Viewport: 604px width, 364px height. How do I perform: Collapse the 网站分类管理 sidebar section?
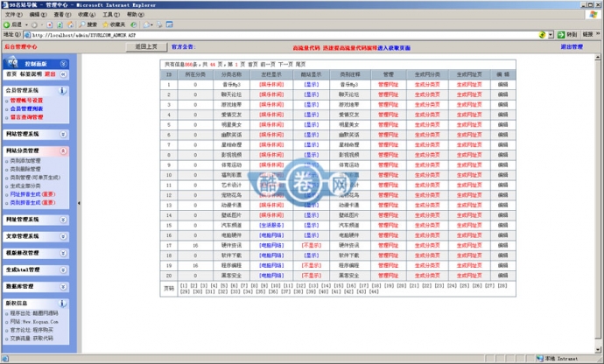click(x=64, y=150)
